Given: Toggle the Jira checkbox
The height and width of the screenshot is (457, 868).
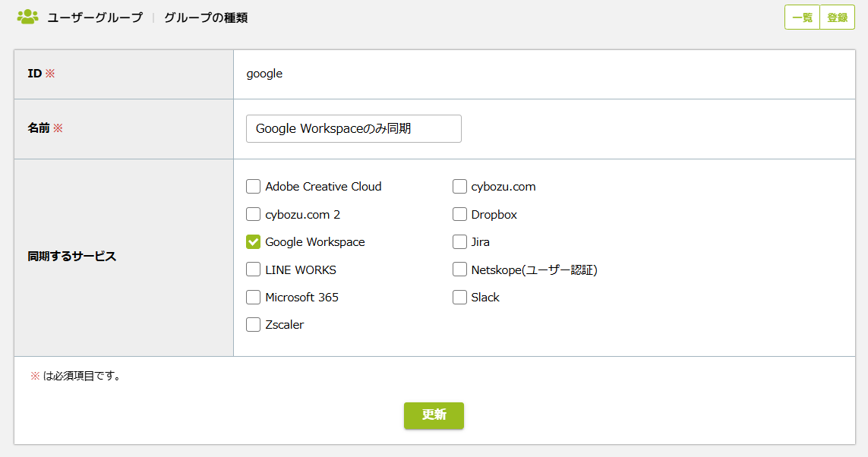Looking at the screenshot, I should click(459, 241).
